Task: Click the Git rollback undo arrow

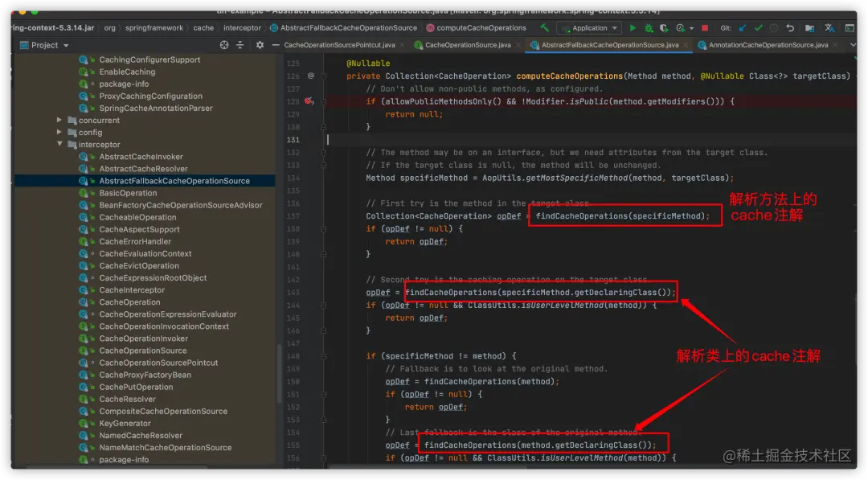Action: [x=790, y=27]
